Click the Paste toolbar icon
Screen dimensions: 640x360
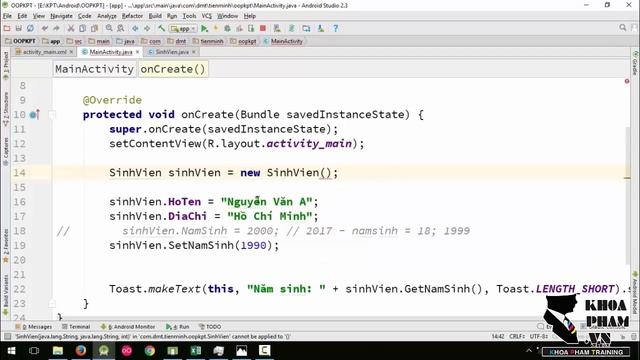coord(94,28)
